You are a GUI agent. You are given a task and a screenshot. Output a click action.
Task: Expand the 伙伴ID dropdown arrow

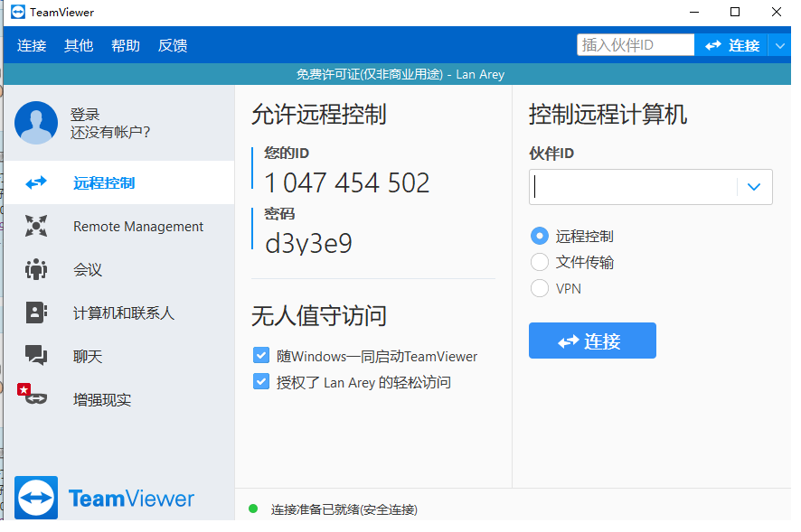(754, 187)
